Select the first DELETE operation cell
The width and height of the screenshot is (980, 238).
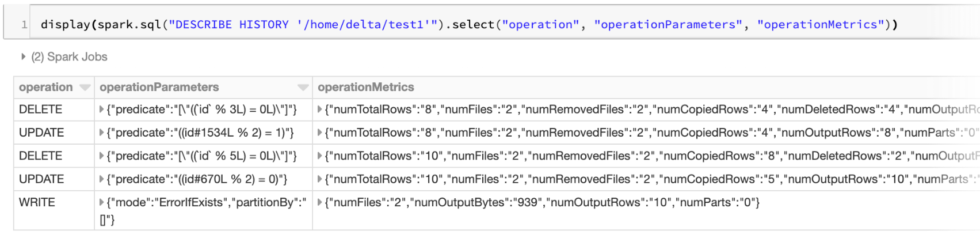(x=40, y=109)
